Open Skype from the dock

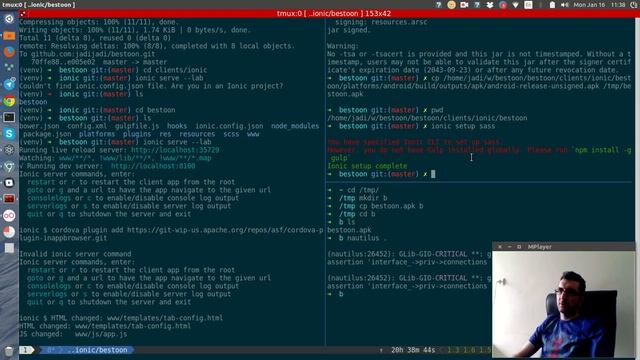coord(9,133)
